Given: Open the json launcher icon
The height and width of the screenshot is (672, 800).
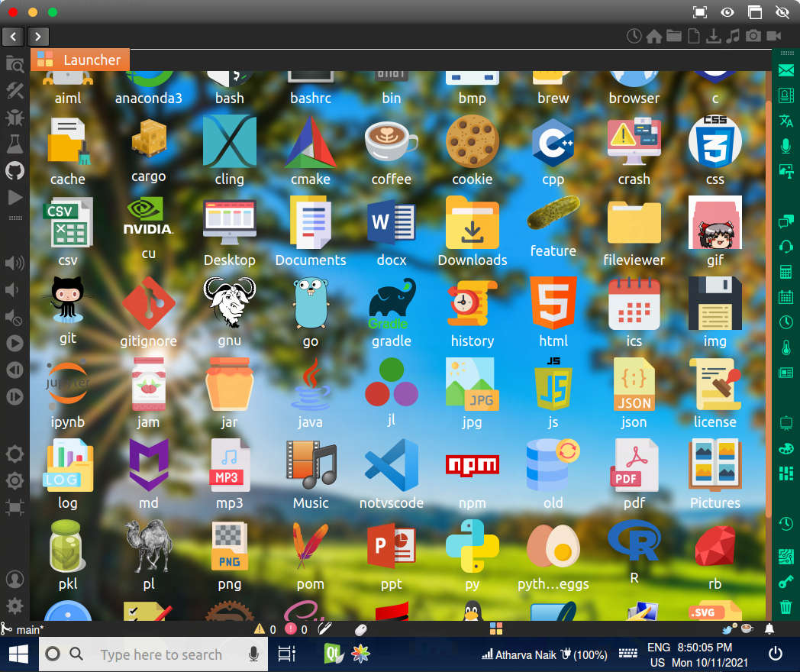Looking at the screenshot, I should (x=634, y=384).
